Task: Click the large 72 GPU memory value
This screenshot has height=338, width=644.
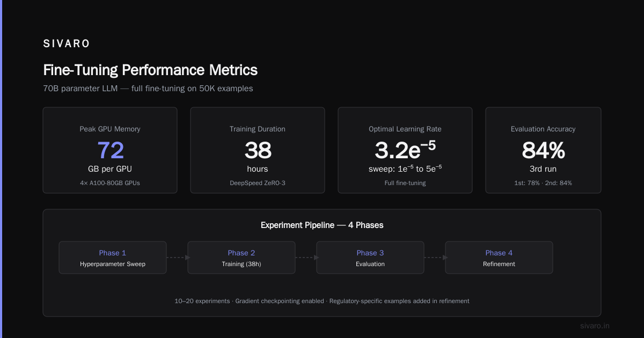Action: 110,150
